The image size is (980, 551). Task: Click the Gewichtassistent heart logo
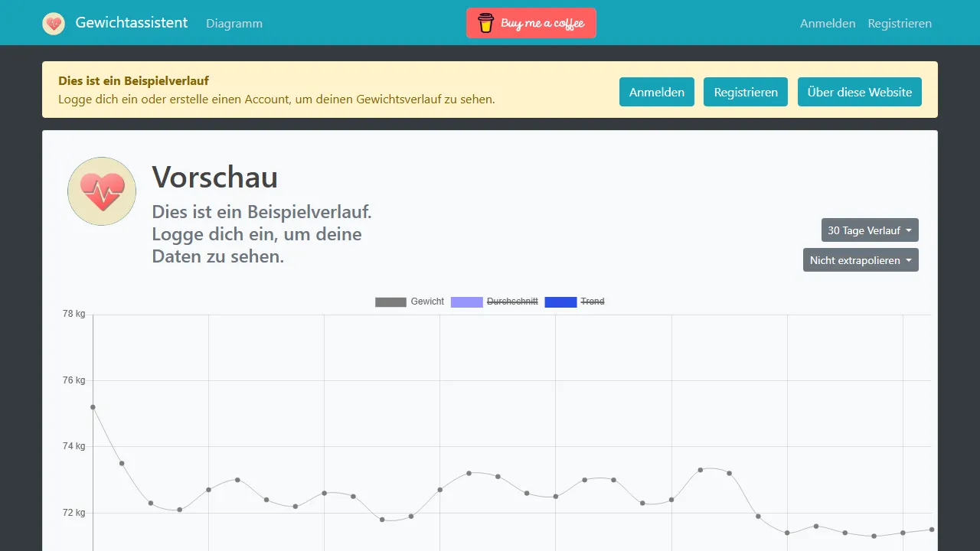click(x=53, y=23)
